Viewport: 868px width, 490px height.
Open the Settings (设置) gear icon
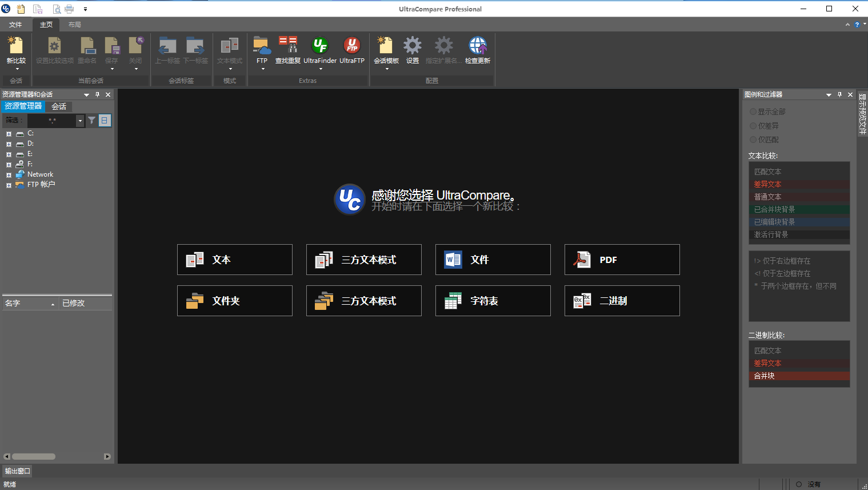click(412, 47)
